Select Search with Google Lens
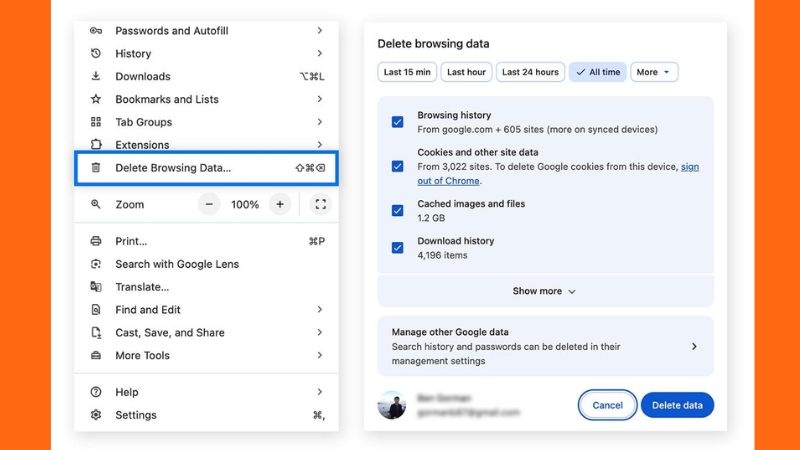Viewport: 800px width, 450px height. (206, 264)
